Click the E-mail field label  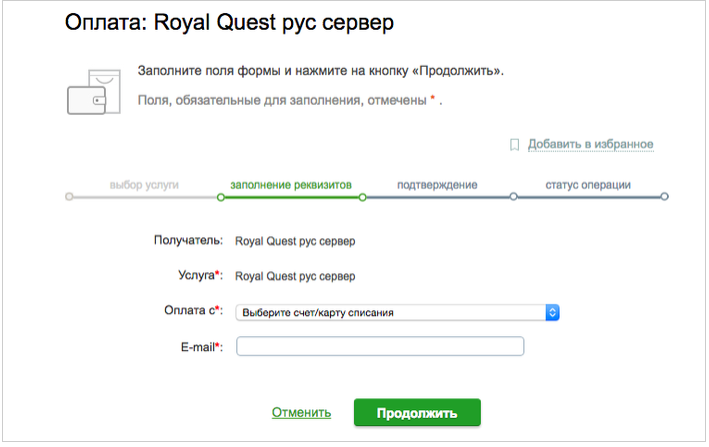click(x=202, y=347)
